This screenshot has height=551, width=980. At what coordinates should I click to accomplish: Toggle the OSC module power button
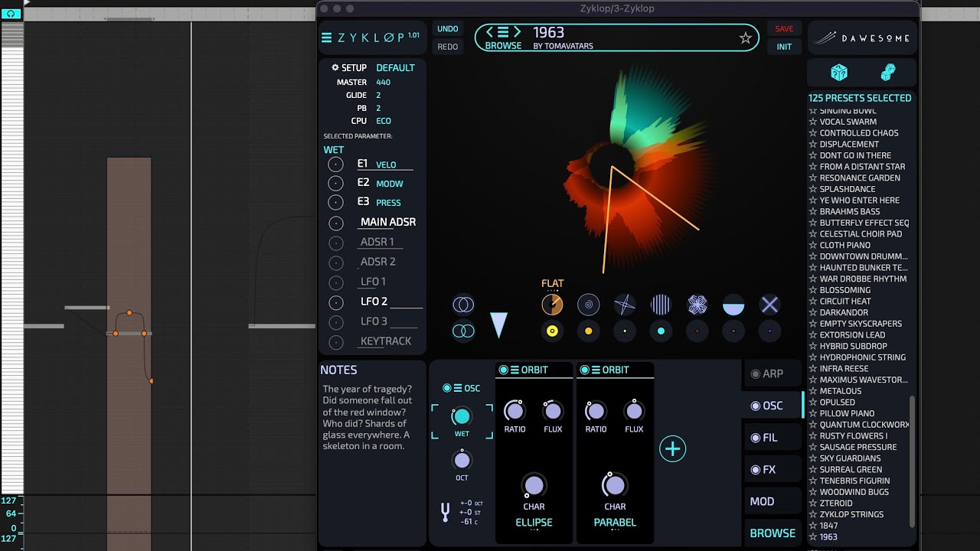pos(446,388)
